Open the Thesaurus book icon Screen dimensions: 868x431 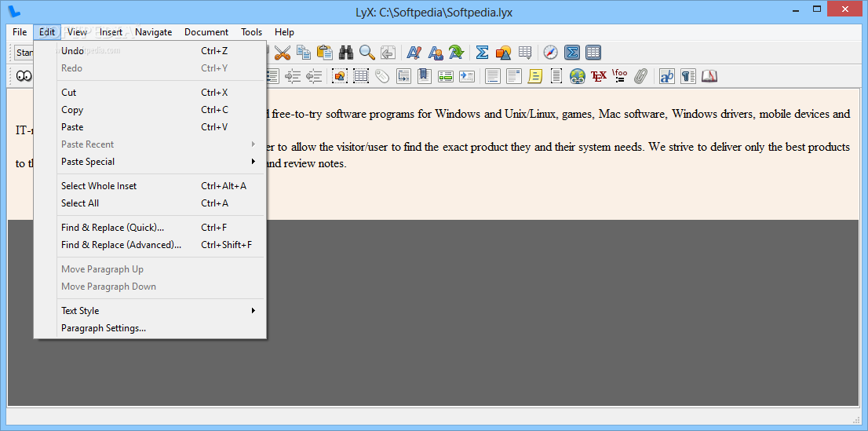[709, 76]
